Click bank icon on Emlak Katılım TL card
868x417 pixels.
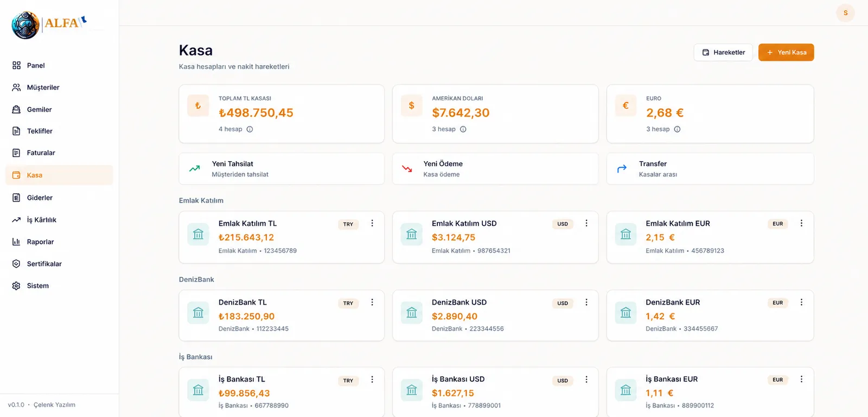(x=198, y=235)
